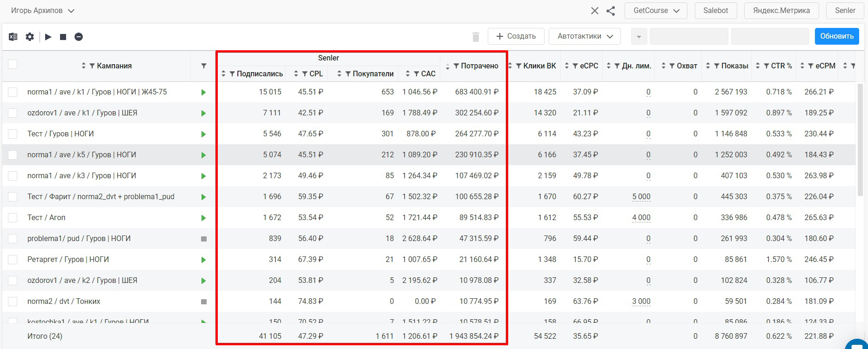This screenshot has width=868, height=349.
Task: Sort by the Потрачено column header
Action: (x=479, y=66)
